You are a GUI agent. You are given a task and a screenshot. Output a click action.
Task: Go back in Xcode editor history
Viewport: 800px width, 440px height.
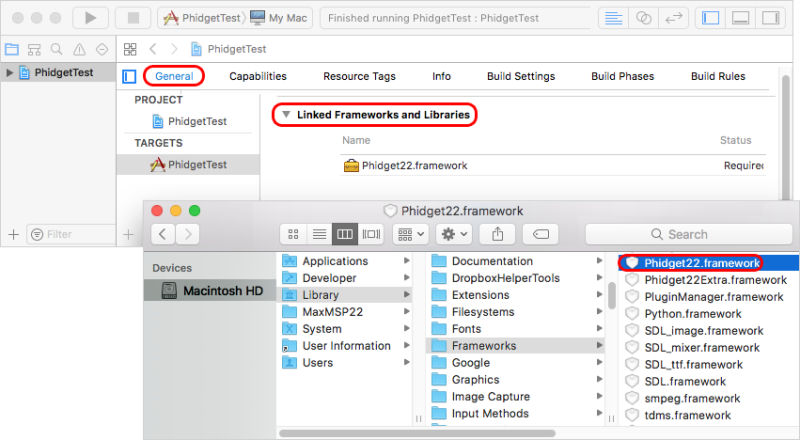coord(153,49)
